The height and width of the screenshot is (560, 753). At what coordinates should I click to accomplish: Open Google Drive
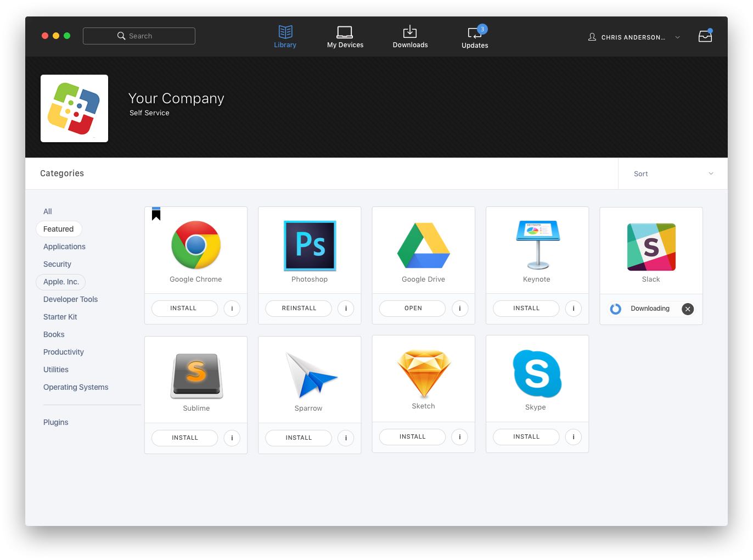pos(413,309)
